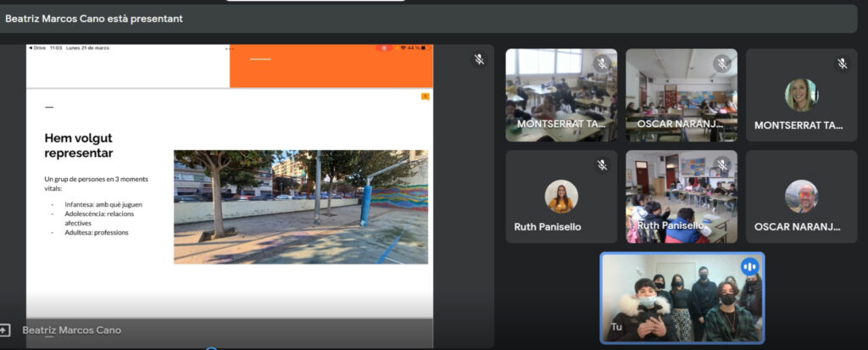868x350 pixels.
Task: Click the 'Beatriz Marcos Cano està presentant' banner
Action: (93, 18)
